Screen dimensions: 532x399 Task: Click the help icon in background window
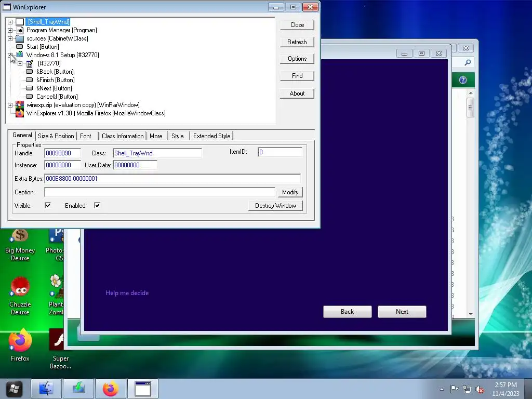pyautogui.click(x=463, y=80)
